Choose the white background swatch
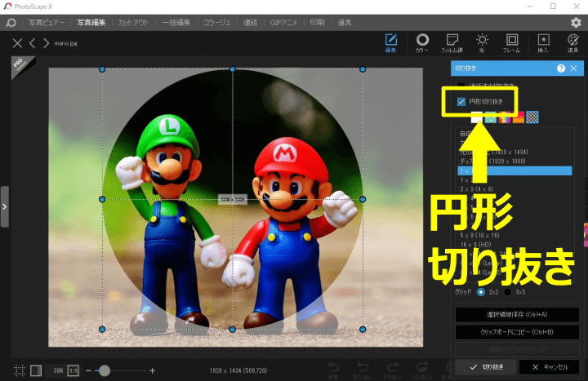588x381 pixels. [477, 117]
